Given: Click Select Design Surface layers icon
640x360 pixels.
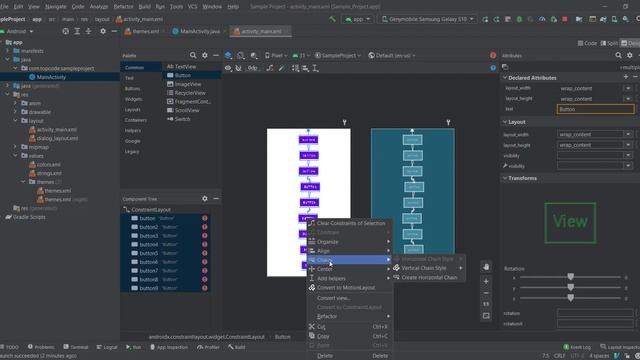Looking at the screenshot, I should (x=229, y=56).
